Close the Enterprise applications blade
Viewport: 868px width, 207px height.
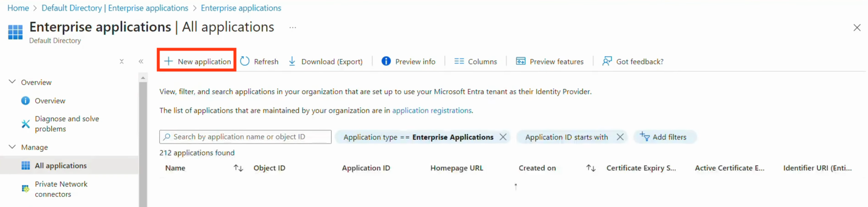click(857, 28)
